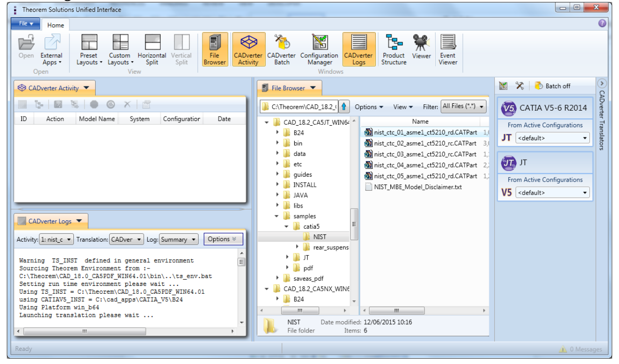Expand the rear_suspens folder node
The image size is (619, 364).
[296, 248]
